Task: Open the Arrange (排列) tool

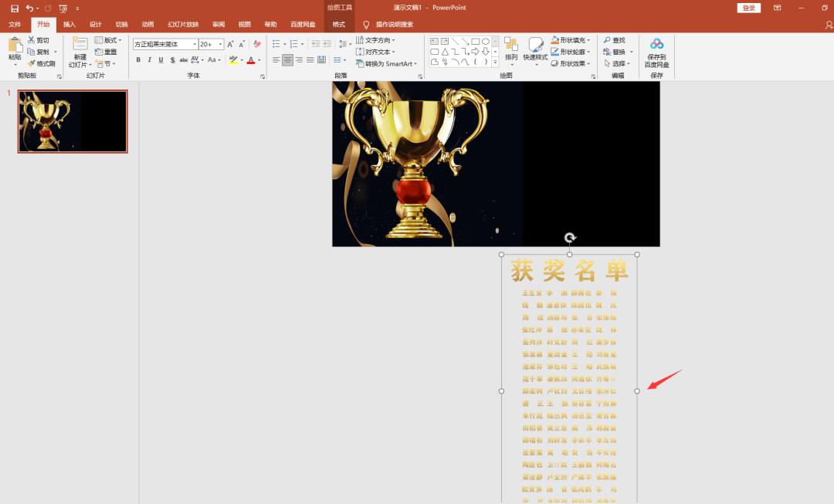Action: click(511, 50)
